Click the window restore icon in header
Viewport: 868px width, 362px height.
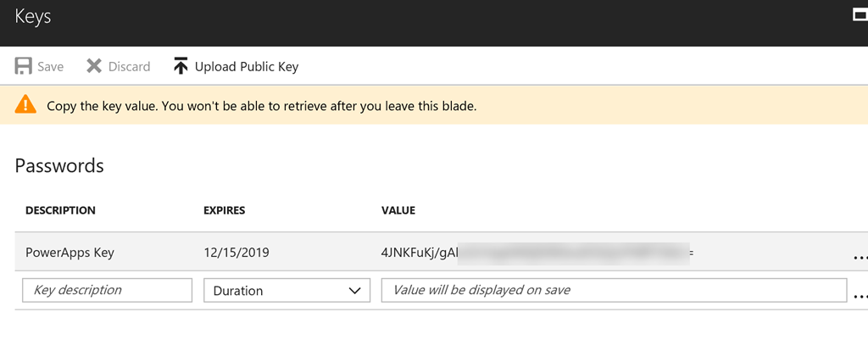(x=860, y=15)
